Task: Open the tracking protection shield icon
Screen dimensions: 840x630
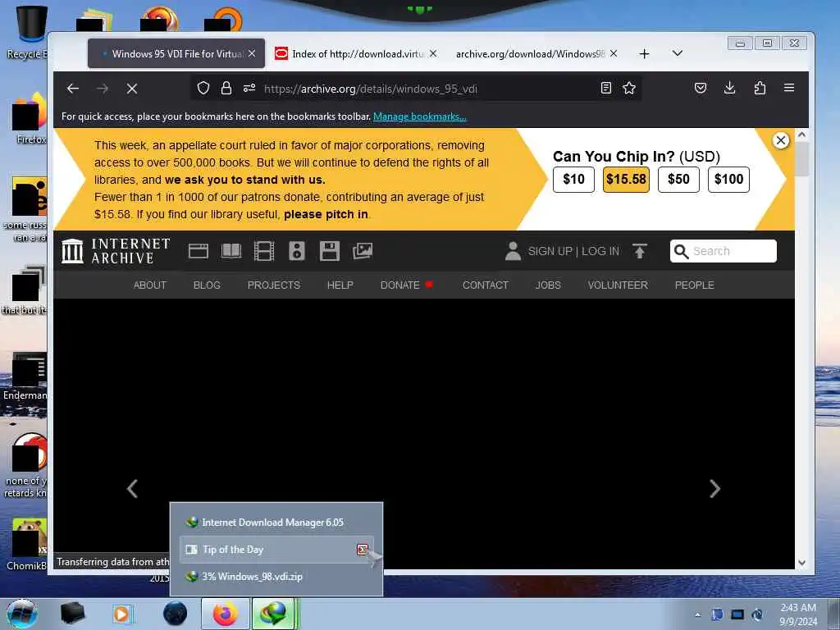Action: tap(203, 88)
